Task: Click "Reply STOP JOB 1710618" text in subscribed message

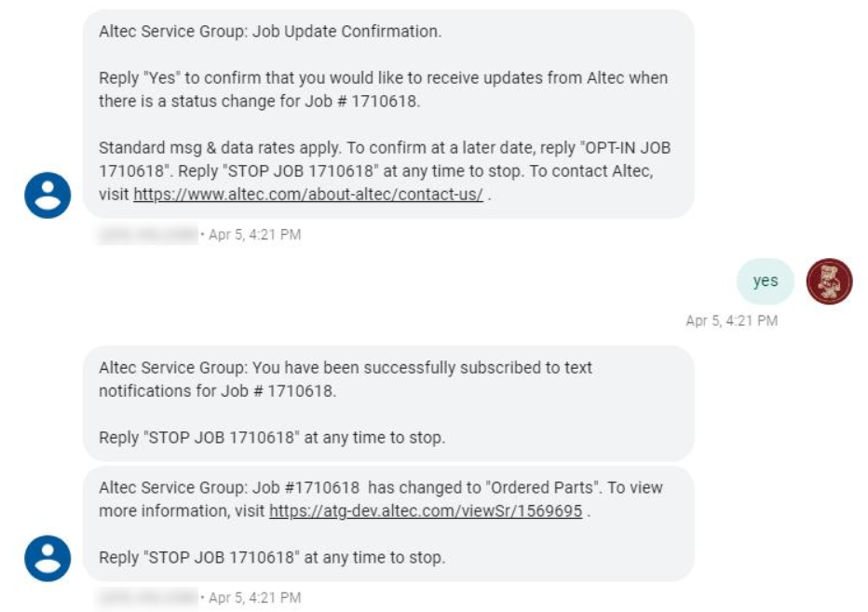Action: [272, 438]
